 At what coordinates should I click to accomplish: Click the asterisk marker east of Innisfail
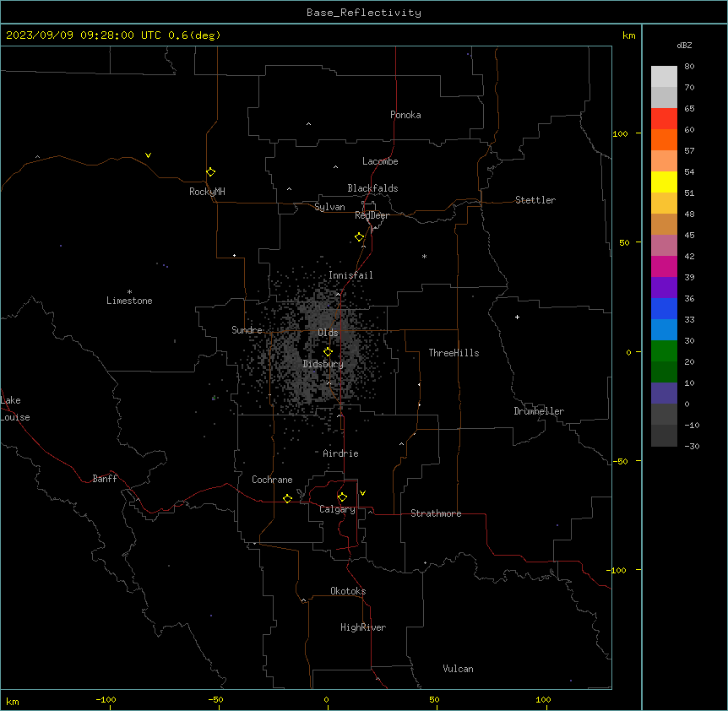(424, 256)
